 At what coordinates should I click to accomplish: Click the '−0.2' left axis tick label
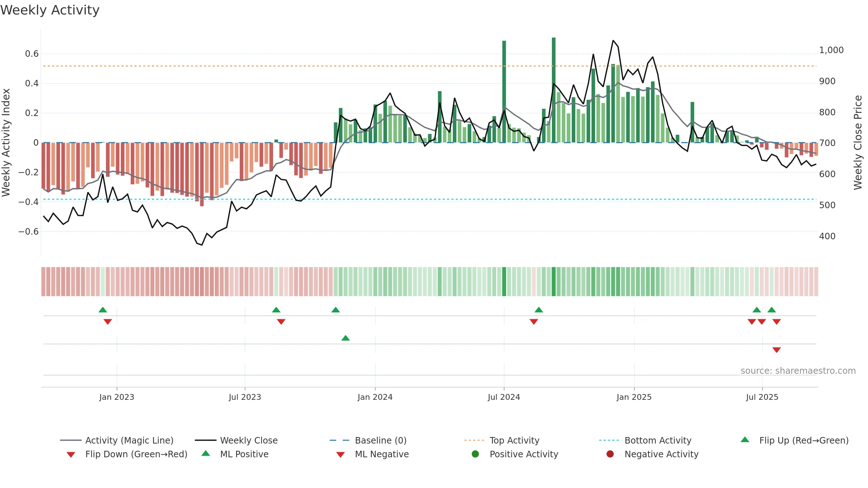[x=28, y=172]
